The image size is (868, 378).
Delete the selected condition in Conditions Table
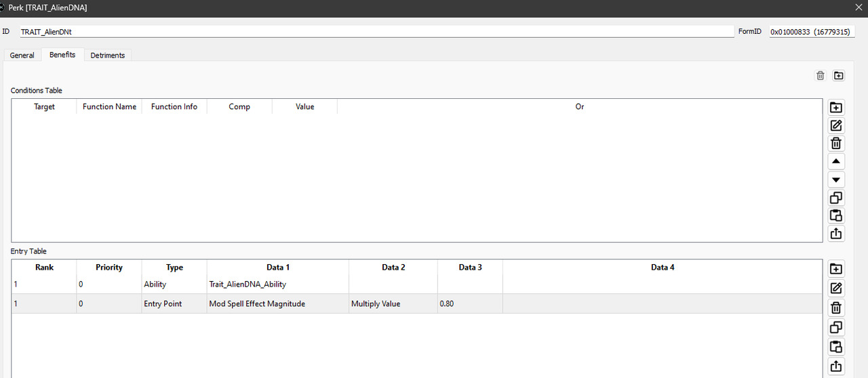[x=836, y=144]
